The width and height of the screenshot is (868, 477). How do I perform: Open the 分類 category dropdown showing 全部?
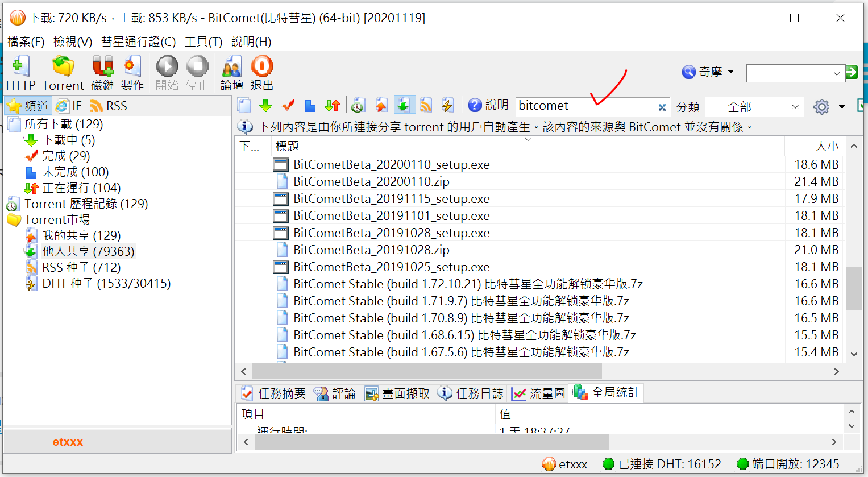754,106
